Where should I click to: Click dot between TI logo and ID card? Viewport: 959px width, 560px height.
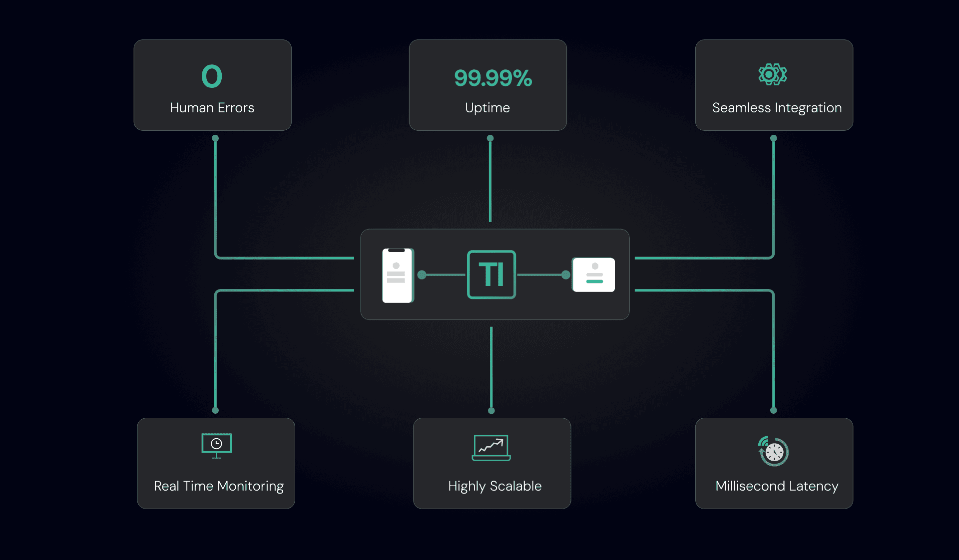click(565, 275)
